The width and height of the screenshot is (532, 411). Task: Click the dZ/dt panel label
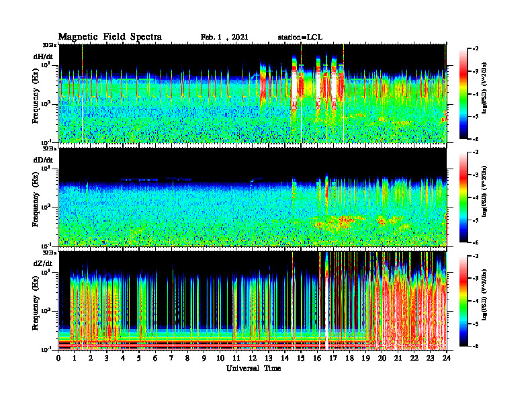[x=43, y=263]
